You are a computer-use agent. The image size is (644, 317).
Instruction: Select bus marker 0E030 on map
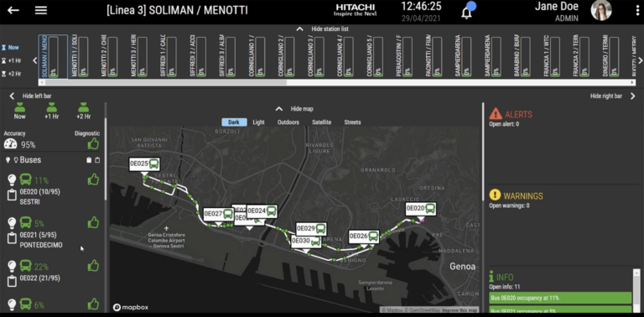pos(306,242)
